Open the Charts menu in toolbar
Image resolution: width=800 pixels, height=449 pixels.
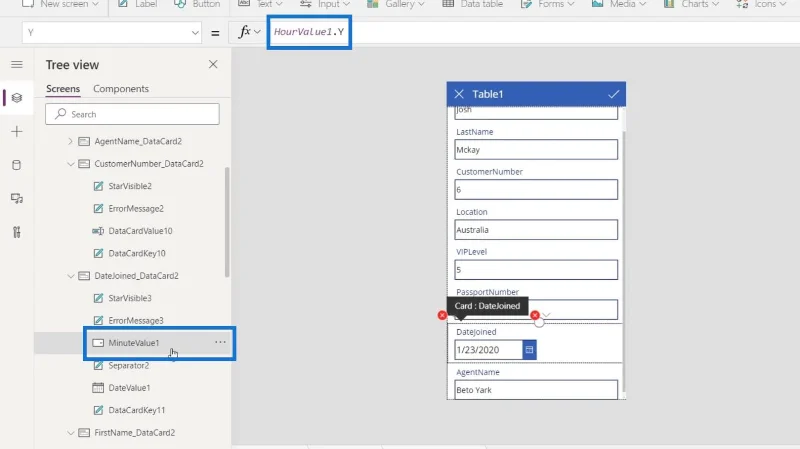click(x=691, y=4)
